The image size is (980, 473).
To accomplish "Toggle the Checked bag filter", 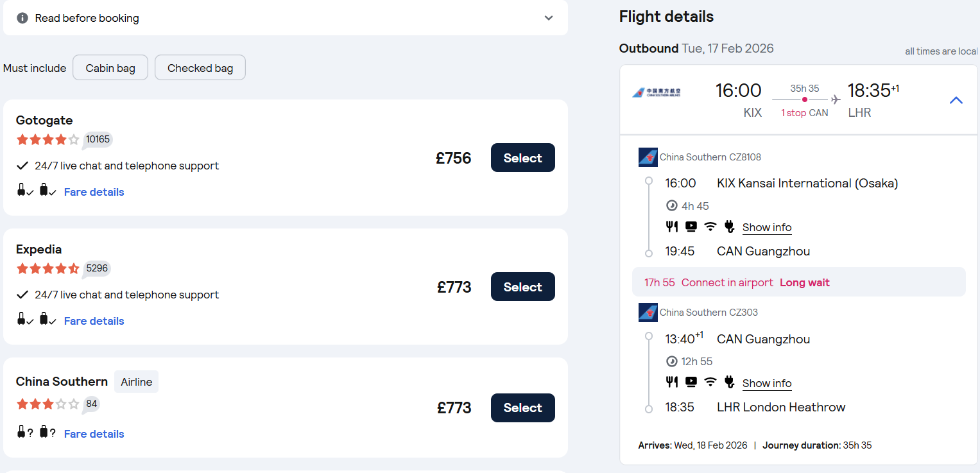I will click(x=200, y=68).
